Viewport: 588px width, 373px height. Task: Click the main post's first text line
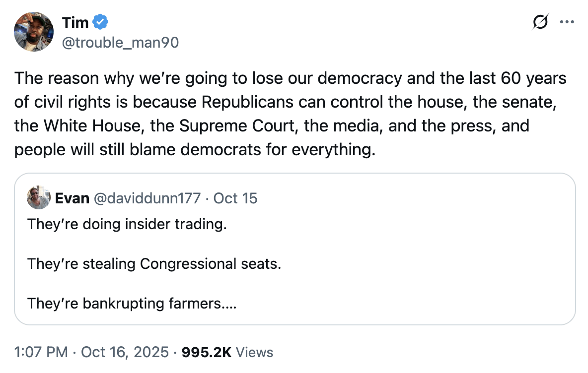point(290,78)
